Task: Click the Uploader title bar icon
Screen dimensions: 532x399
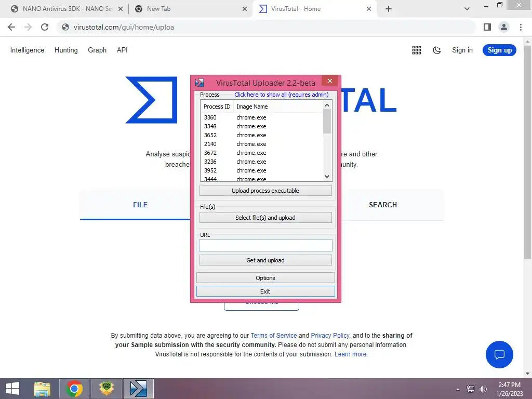Action: coord(199,83)
